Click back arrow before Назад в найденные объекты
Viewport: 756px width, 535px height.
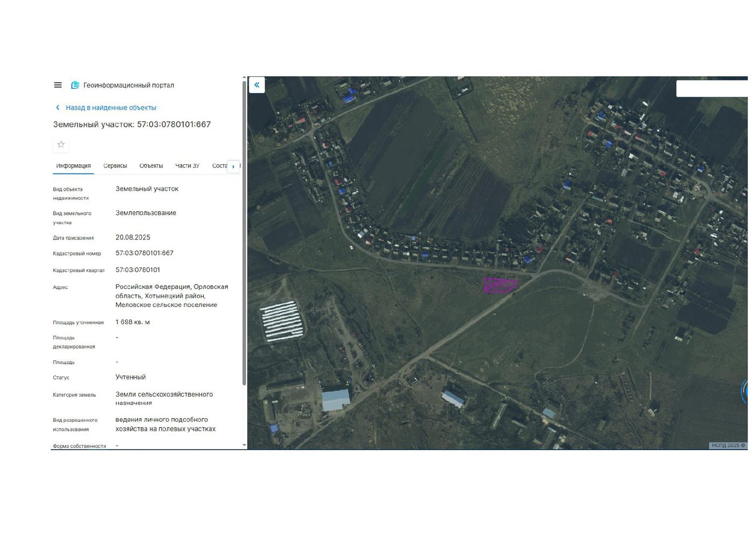[58, 108]
